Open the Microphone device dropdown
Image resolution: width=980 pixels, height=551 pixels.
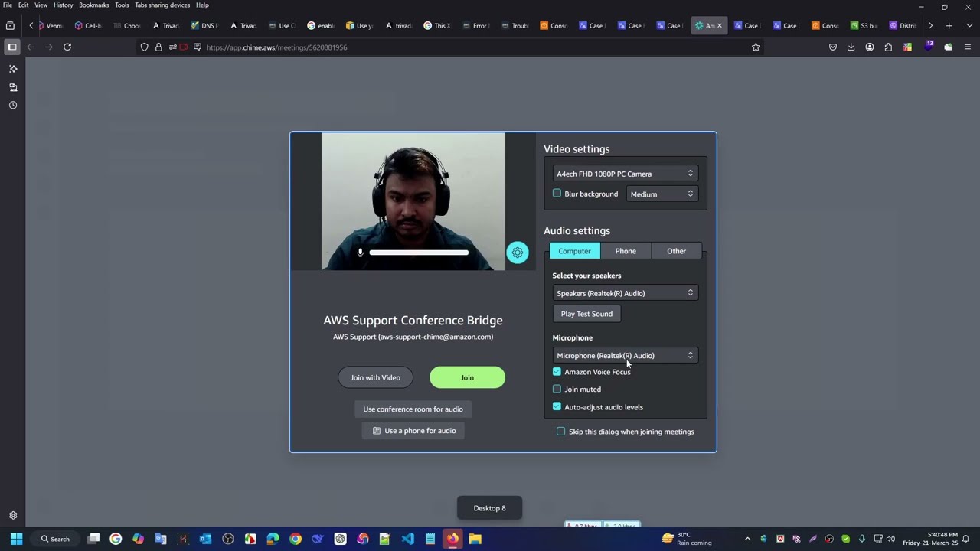tap(625, 355)
